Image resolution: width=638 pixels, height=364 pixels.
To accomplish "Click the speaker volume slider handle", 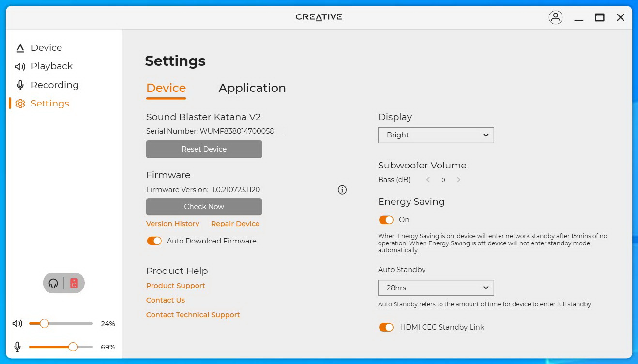I will click(x=44, y=324).
